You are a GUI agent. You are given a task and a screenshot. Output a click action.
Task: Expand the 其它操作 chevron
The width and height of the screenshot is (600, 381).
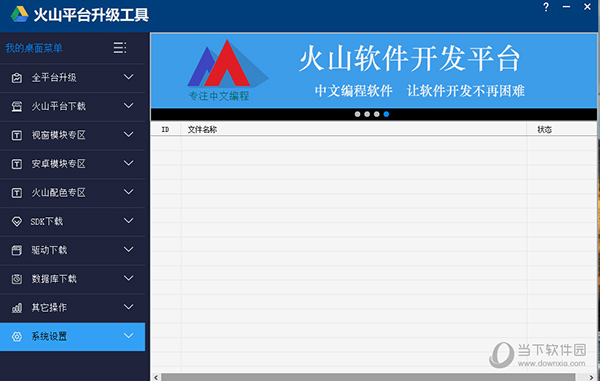(x=129, y=307)
